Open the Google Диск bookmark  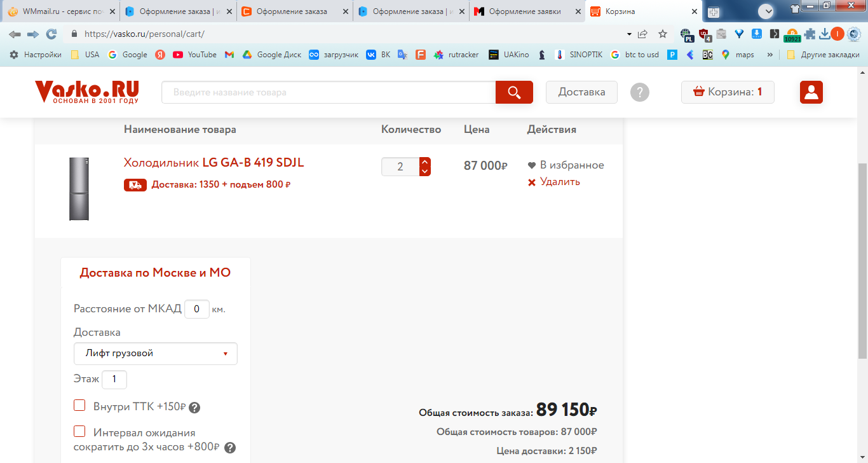point(272,55)
